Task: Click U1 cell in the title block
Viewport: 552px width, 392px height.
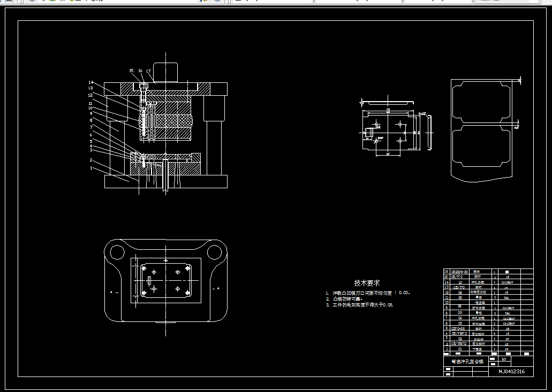Action: [504, 359]
